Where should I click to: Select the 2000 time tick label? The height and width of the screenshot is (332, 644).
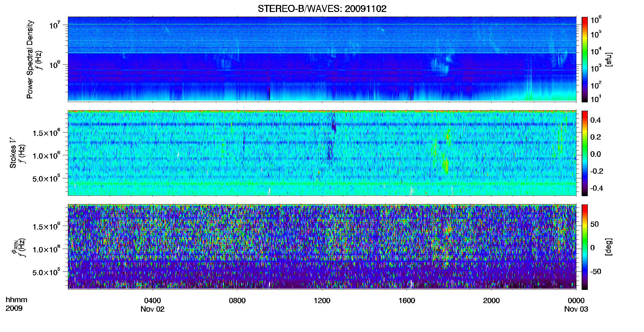pyautogui.click(x=491, y=301)
